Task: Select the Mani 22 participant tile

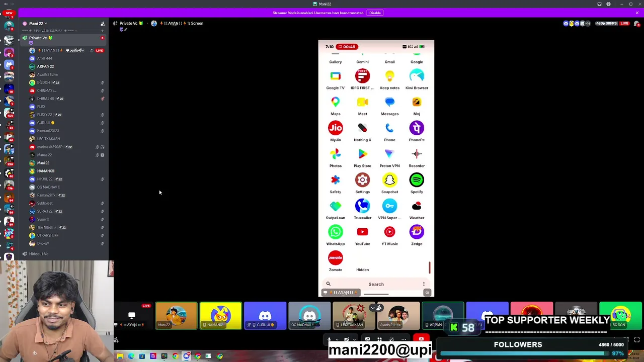Action: (x=176, y=315)
